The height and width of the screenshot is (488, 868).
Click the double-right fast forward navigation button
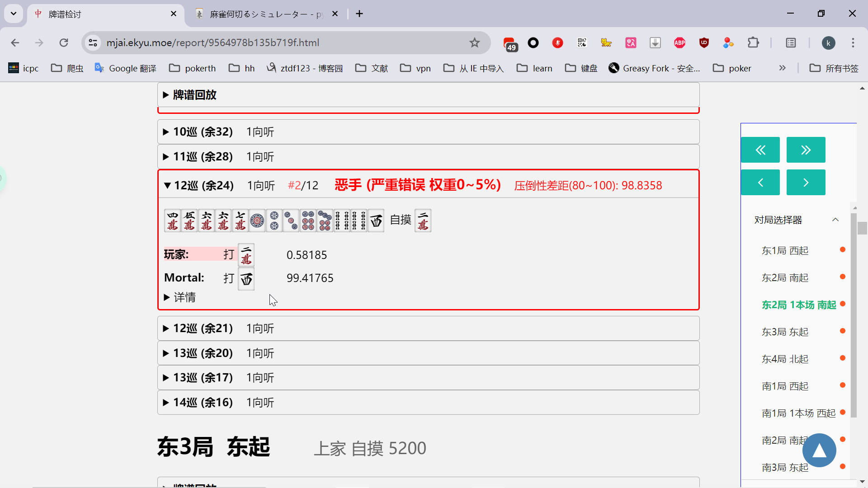pos(806,150)
